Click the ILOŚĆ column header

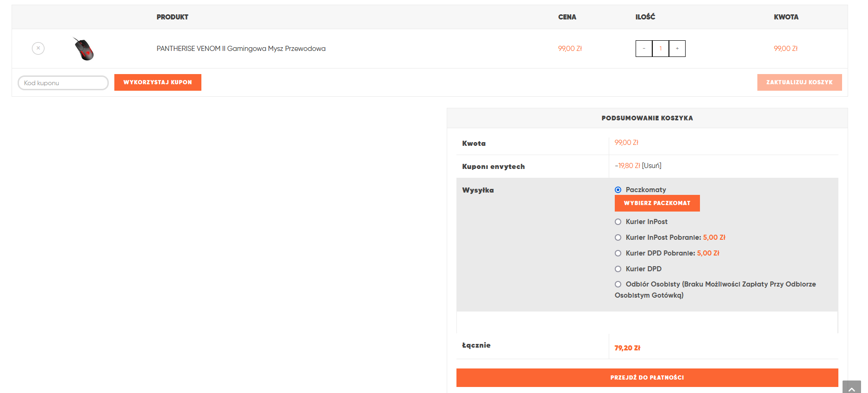coord(645,17)
